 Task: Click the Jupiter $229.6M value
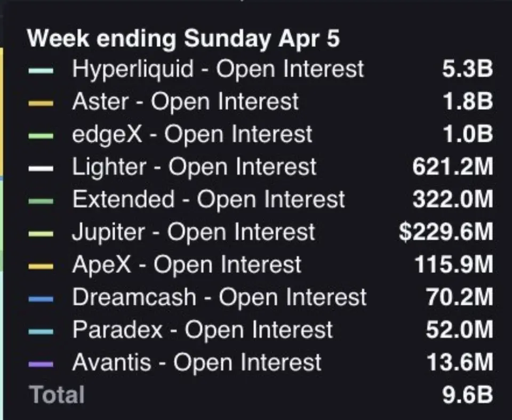446,232
